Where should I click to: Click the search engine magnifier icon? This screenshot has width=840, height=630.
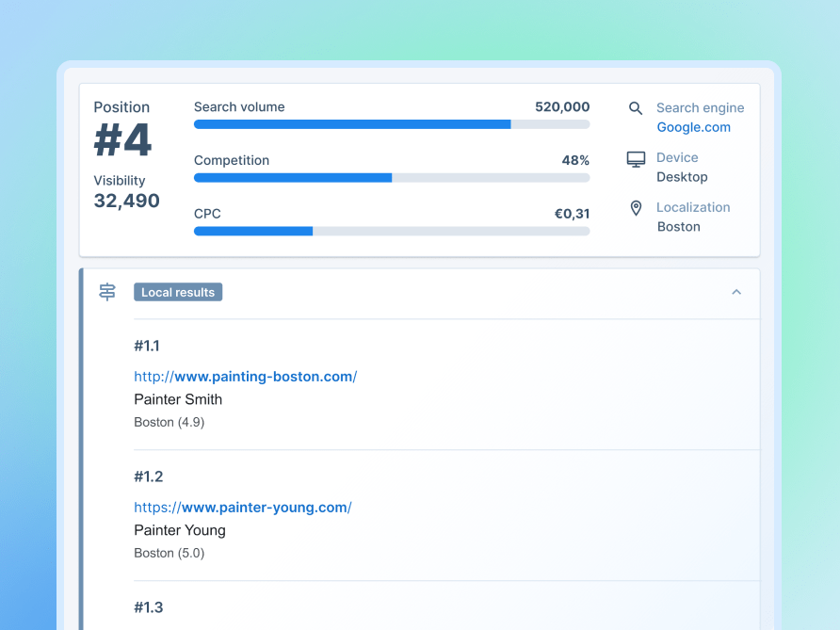(636, 107)
